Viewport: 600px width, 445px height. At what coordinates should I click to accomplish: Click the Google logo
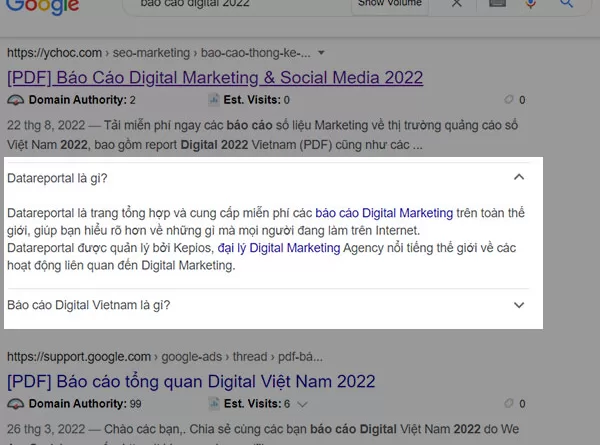coord(42,6)
